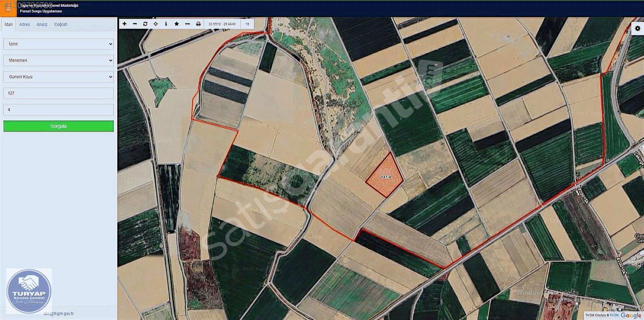The height and width of the screenshot is (320, 644).
Task: Switch to the Adres tab
Action: (x=25, y=25)
